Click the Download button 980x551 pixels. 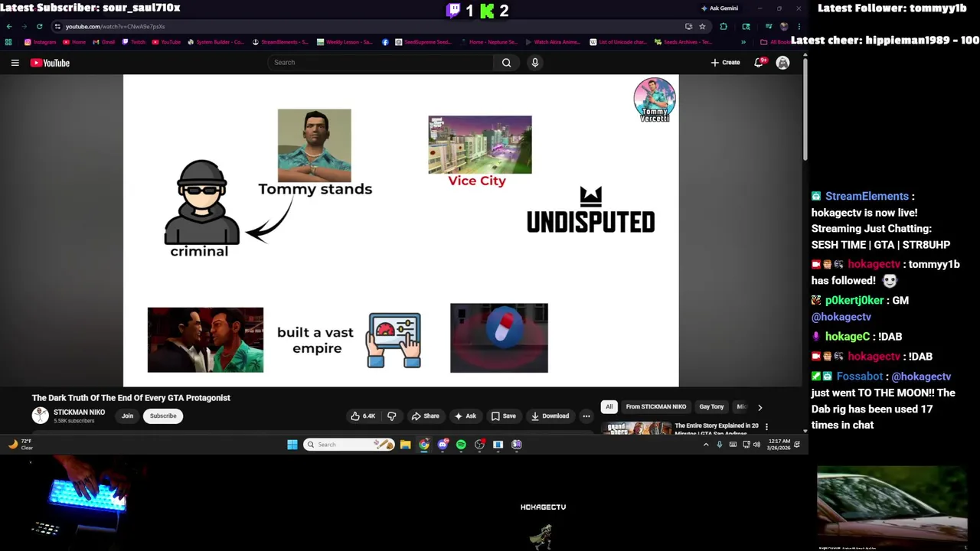tap(550, 416)
